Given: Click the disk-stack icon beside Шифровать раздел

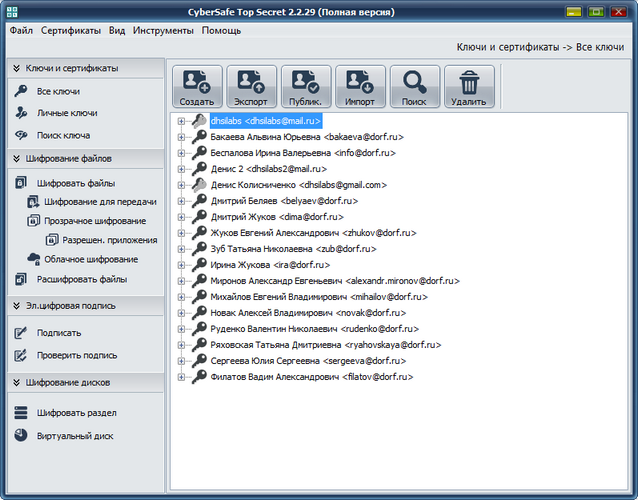Looking at the screenshot, I should coord(21,413).
